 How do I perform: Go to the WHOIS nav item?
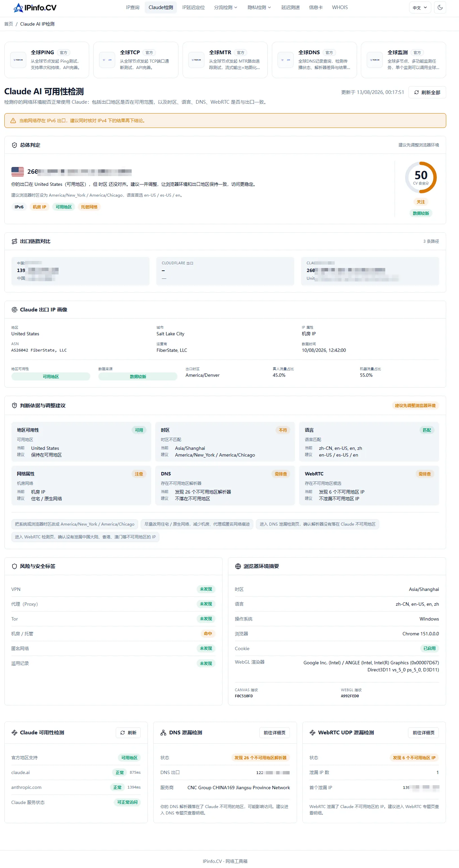340,7
